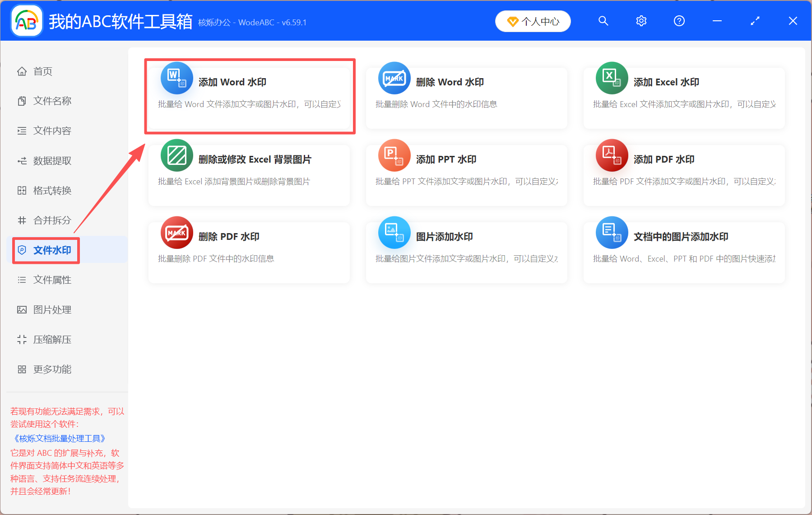Open the help icon

tap(679, 21)
